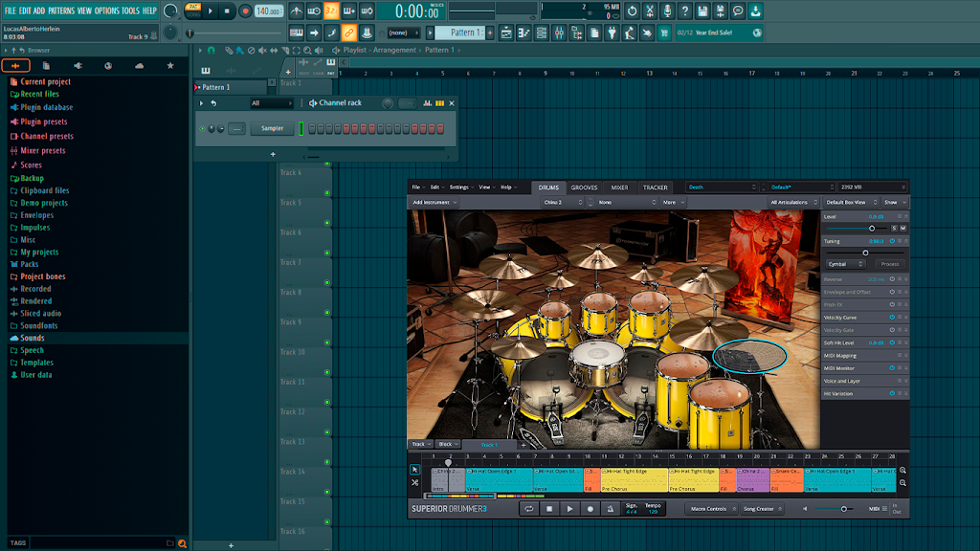
Task: Adjust the Level slider handle
Action: coord(872,228)
